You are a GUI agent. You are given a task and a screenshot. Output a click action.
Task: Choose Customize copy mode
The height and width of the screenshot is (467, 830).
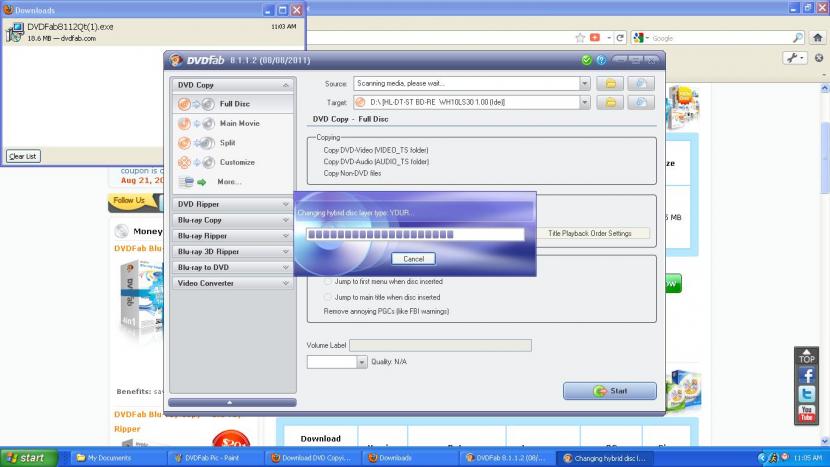pyautogui.click(x=237, y=162)
